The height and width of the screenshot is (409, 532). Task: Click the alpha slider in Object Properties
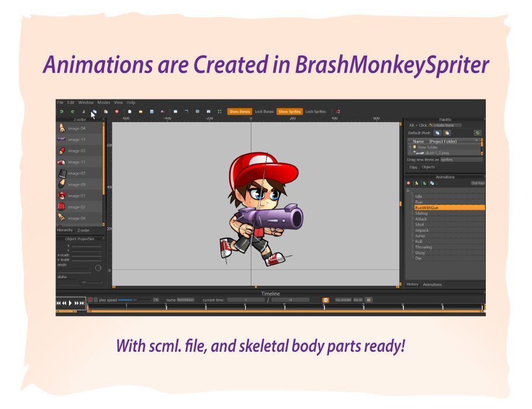point(92,282)
